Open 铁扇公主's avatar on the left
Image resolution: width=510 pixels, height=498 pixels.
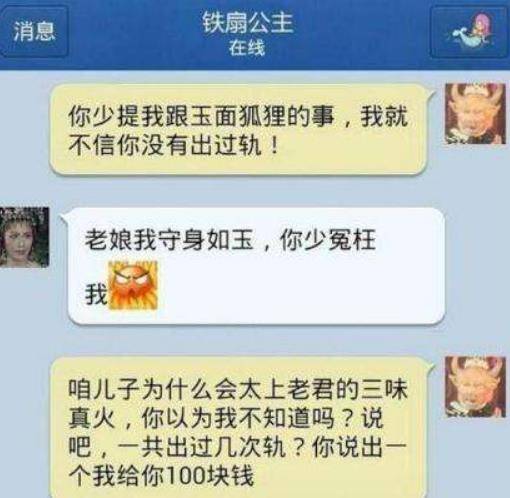(25, 237)
